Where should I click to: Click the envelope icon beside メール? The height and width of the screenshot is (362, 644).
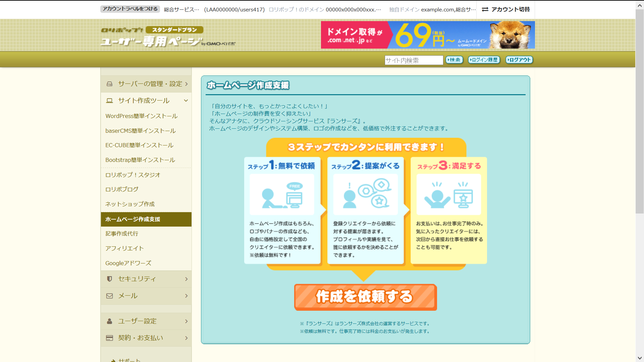pyautogui.click(x=109, y=296)
